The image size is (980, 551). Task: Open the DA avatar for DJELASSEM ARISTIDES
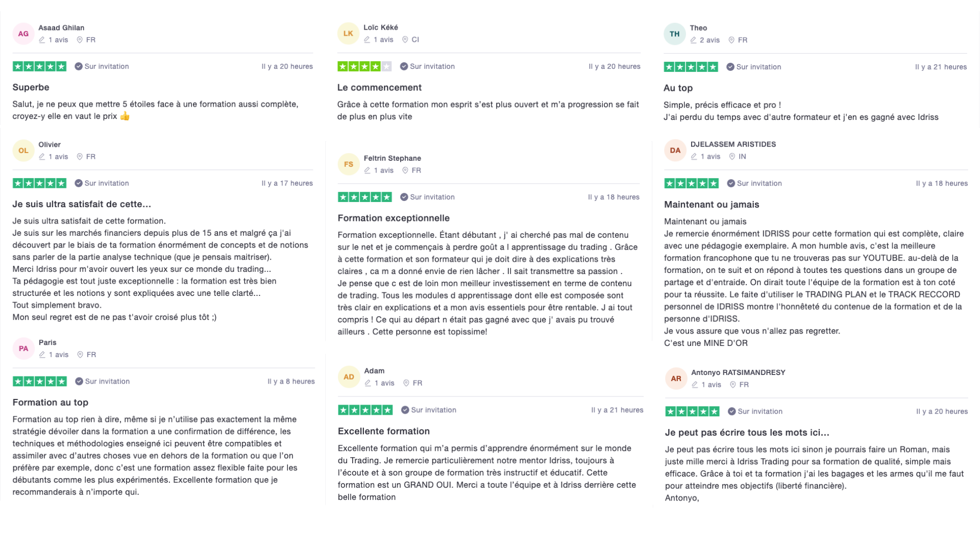pos(675,151)
